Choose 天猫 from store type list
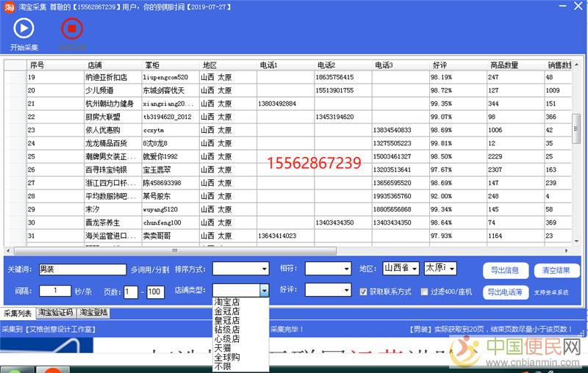588x373 pixels. click(x=222, y=347)
